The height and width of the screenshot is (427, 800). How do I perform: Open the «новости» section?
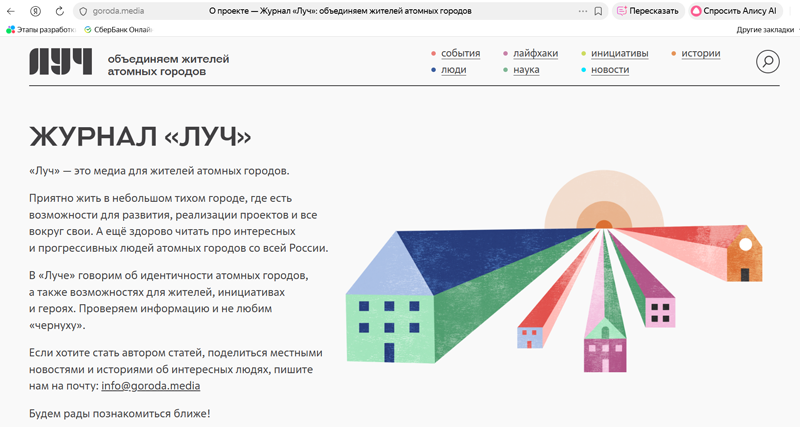pos(610,70)
